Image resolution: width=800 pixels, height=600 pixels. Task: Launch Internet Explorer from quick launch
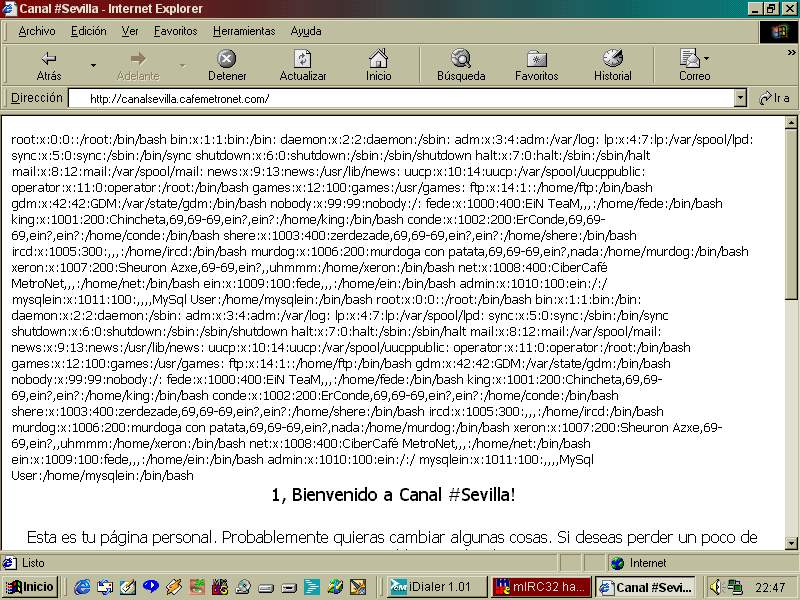tap(82, 587)
